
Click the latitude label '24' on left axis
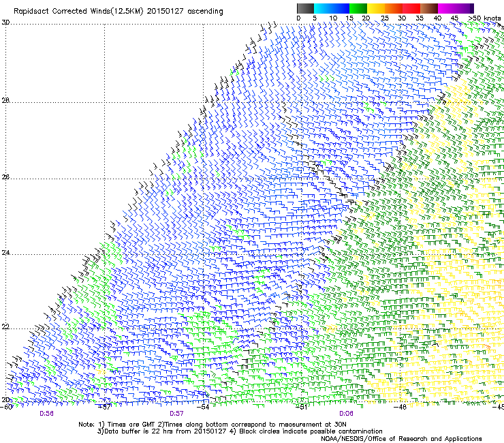(x=5, y=253)
